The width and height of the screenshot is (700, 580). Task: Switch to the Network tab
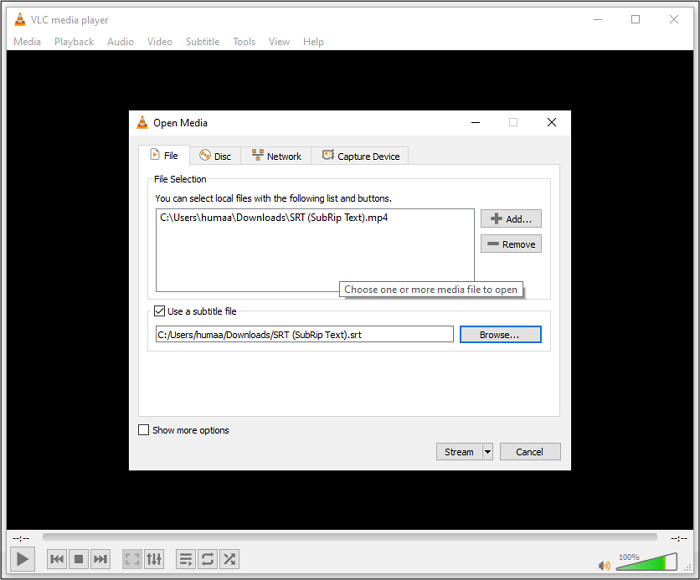tap(276, 156)
